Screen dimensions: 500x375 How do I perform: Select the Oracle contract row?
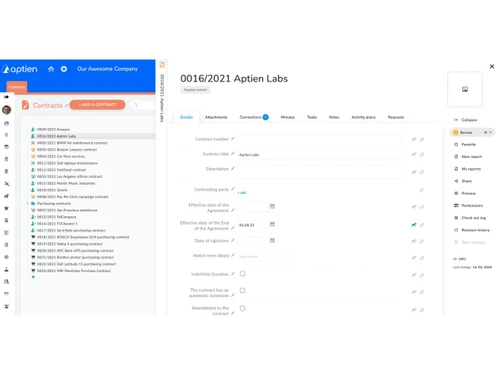49,190
